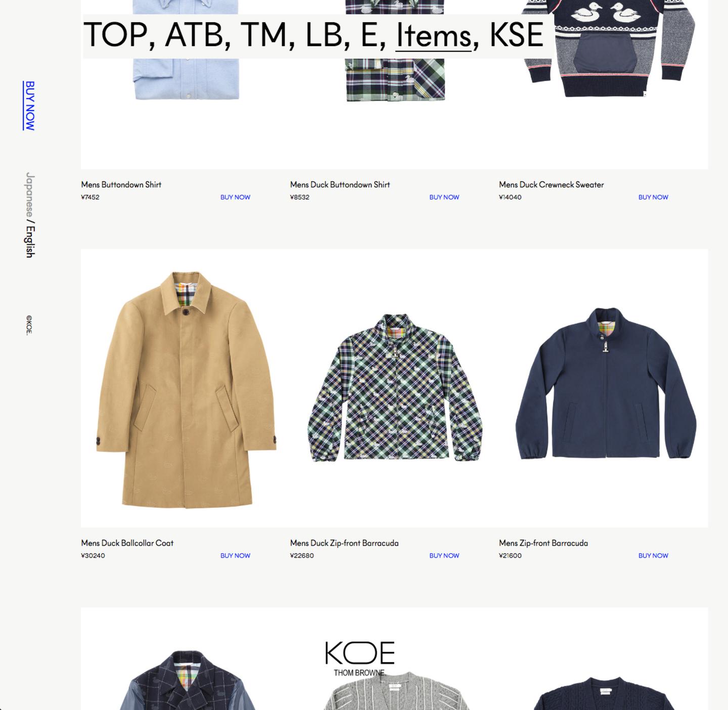The width and height of the screenshot is (728, 710).
Task: Open the ATB navigation link
Action: 193,34
